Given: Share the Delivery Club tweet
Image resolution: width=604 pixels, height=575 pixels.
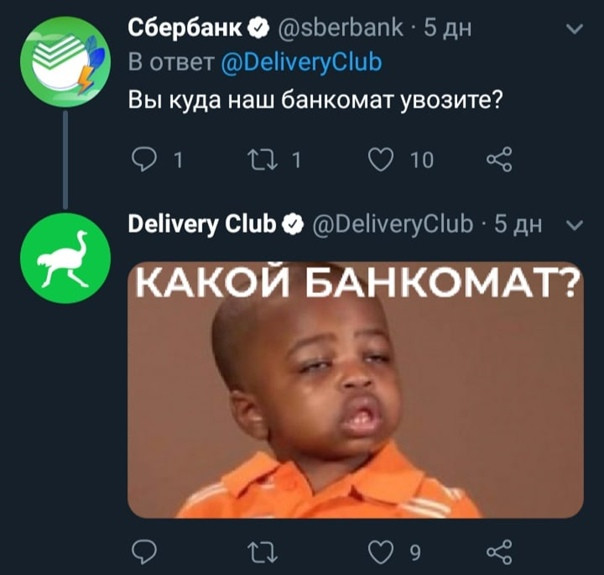Looking at the screenshot, I should coord(499,552).
